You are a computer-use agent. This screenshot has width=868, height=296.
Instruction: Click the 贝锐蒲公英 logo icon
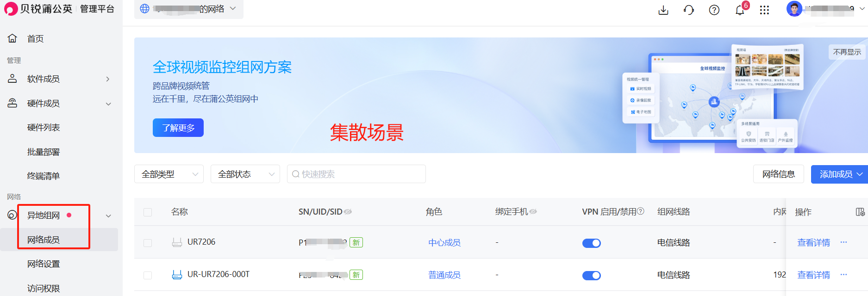tap(11, 9)
